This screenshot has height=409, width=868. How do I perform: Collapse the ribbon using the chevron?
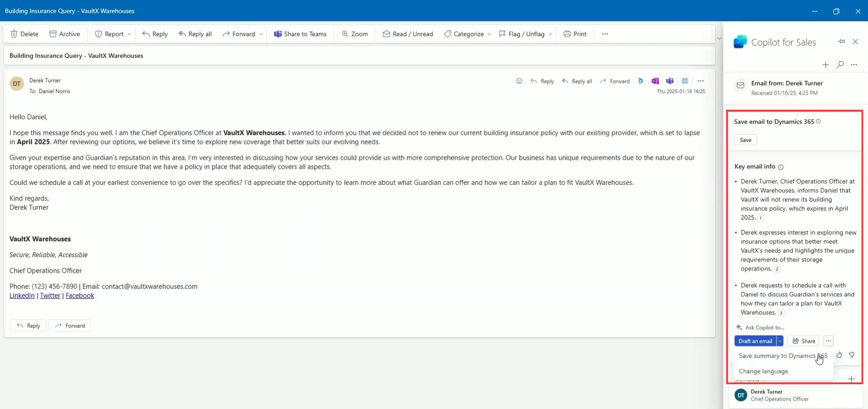(719, 38)
